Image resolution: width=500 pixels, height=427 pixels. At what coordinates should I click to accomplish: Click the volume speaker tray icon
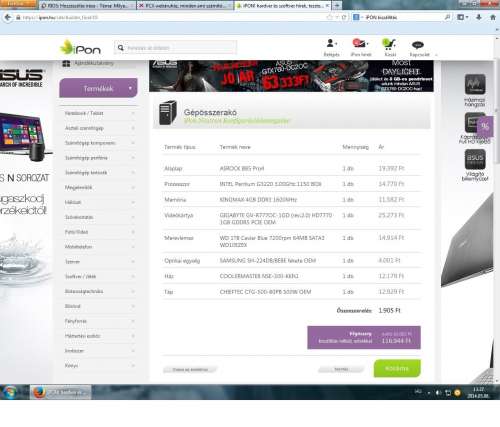coord(438,393)
